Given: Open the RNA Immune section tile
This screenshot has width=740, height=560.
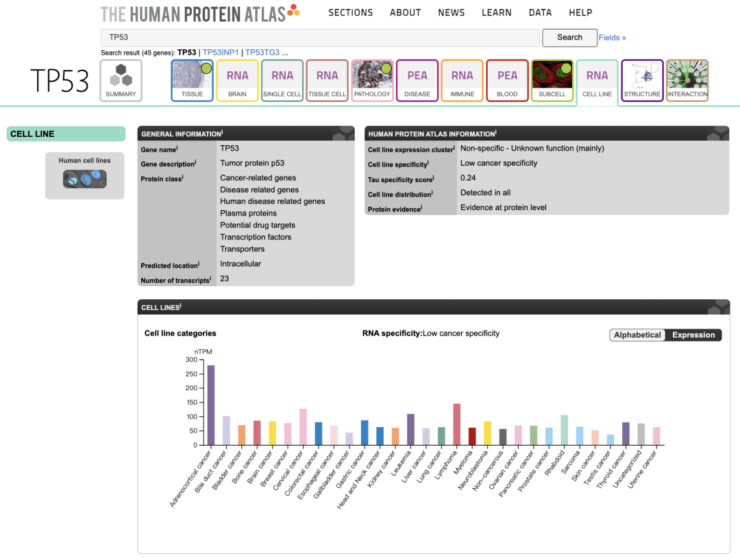Looking at the screenshot, I should click(462, 81).
